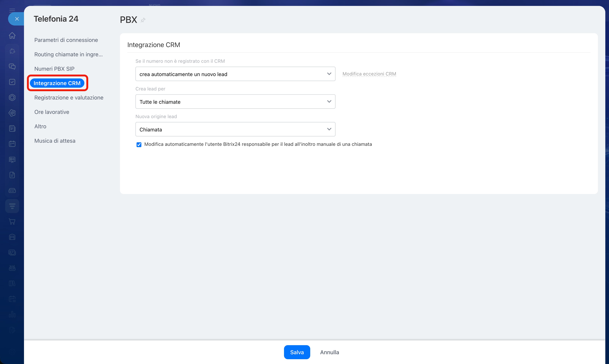Open the chat bubbles icon in sidebar

12,66
